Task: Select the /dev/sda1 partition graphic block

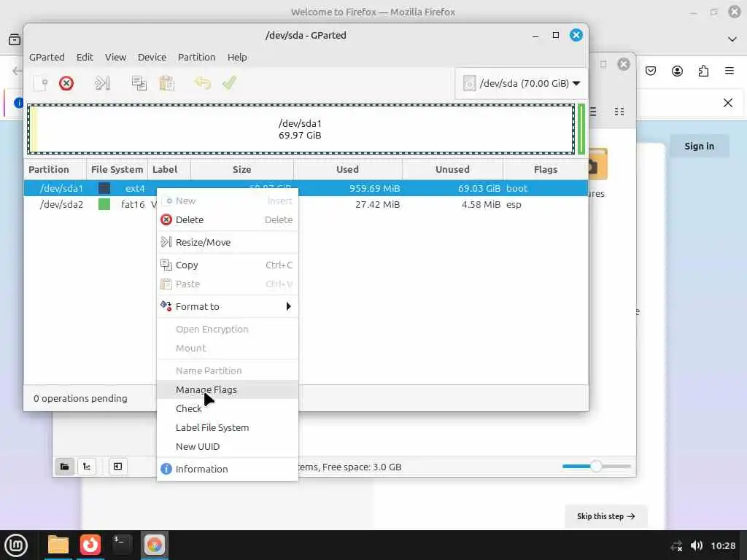Action: 301,130
